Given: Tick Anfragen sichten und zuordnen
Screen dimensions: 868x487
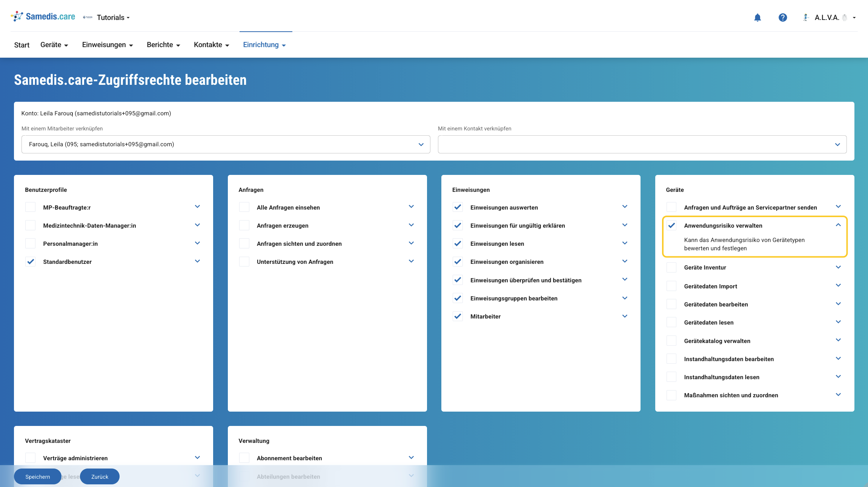Looking at the screenshot, I should 244,244.
